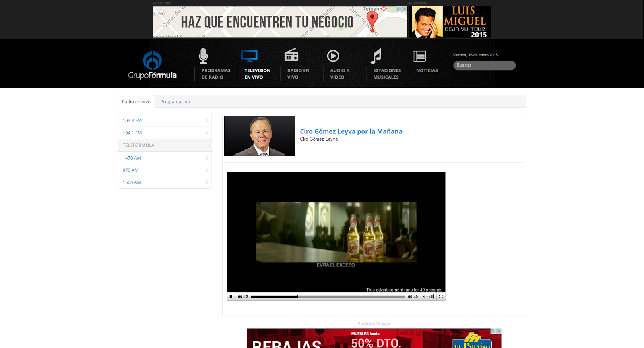Click the 'This advertisement runs for 40 seconds' notice
Screen dimensions: 644x348
click(x=404, y=290)
